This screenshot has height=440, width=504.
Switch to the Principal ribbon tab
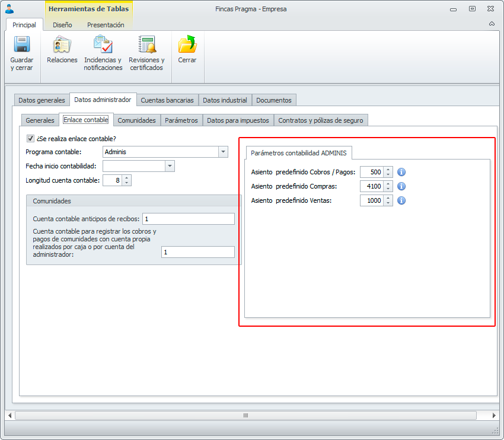(24, 25)
